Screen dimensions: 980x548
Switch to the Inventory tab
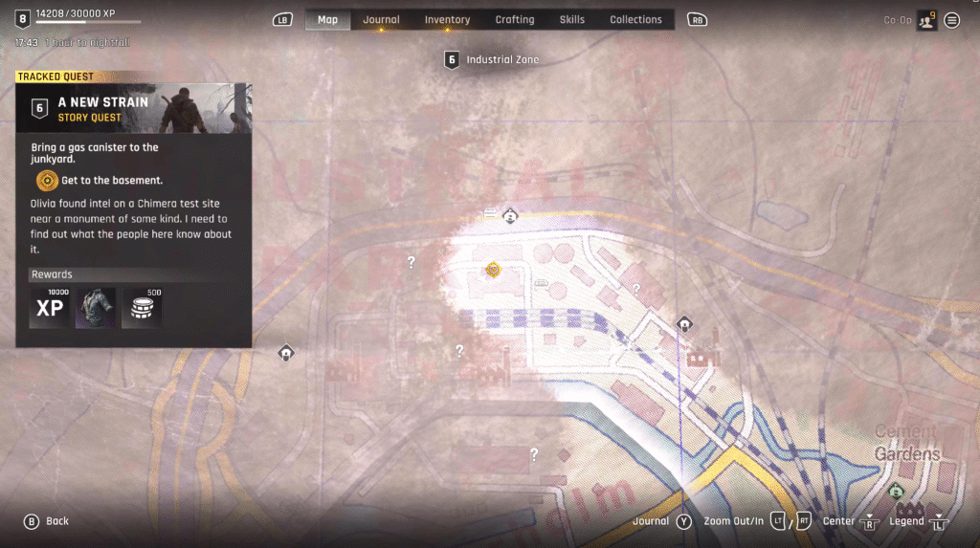click(447, 20)
